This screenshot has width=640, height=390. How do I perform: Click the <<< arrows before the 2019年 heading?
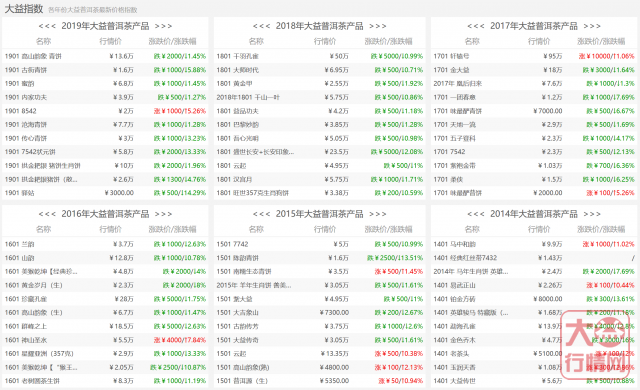[47, 26]
